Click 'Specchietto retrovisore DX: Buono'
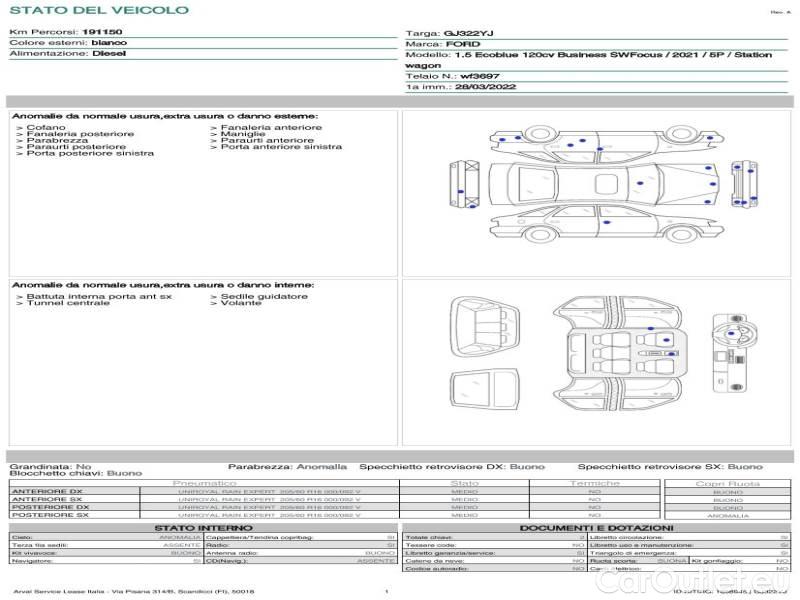800x600 pixels. tap(452, 467)
